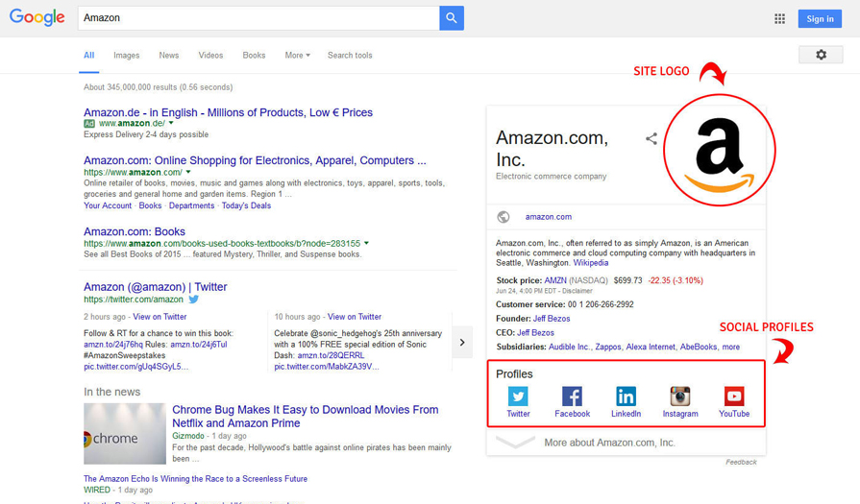
Task: Switch to the Images tab
Action: coord(127,56)
